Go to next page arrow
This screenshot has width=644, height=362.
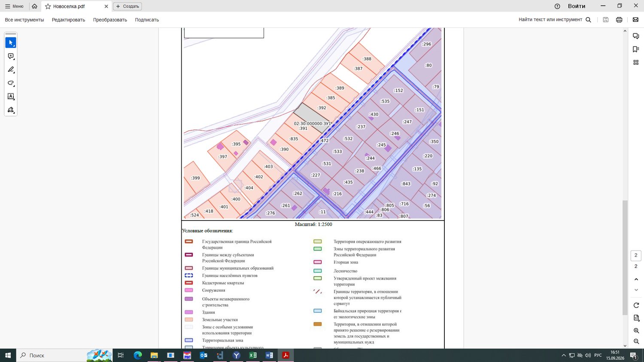(636, 290)
